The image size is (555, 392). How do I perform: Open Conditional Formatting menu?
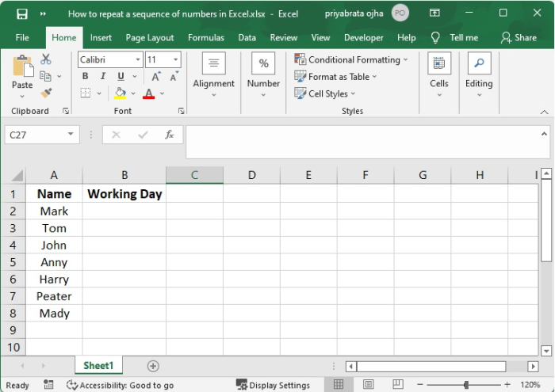pos(351,59)
